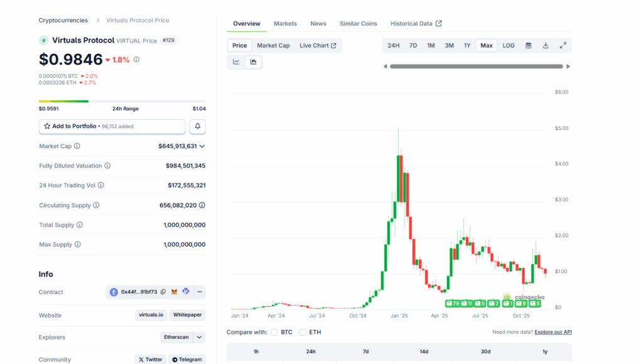Image resolution: width=641 pixels, height=364 pixels.
Task: Expand the chart to fullscreen
Action: point(563,45)
